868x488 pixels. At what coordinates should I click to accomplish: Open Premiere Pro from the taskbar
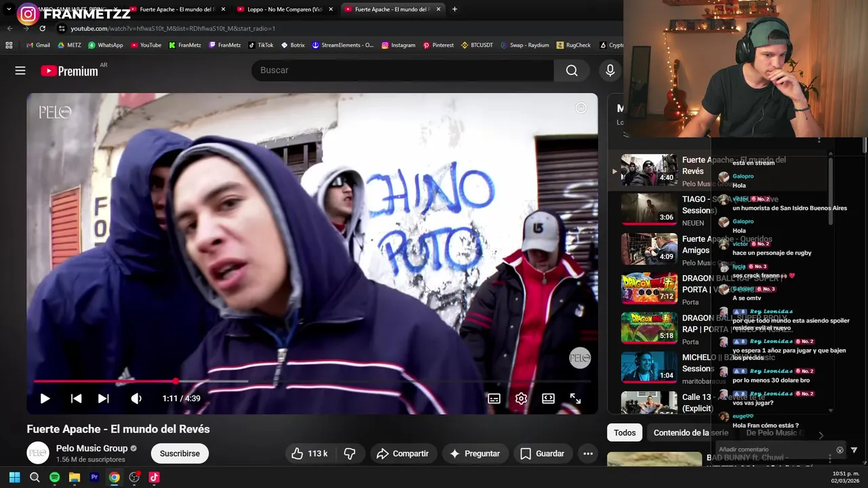tap(94, 477)
